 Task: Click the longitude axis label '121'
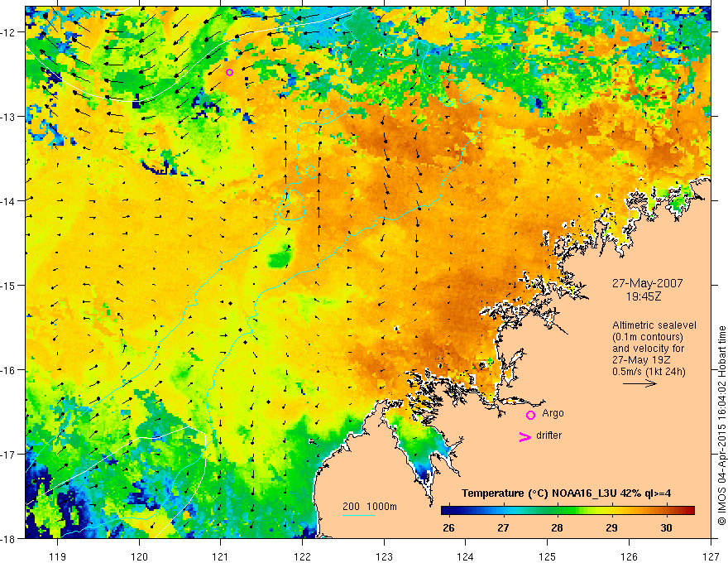(221, 556)
